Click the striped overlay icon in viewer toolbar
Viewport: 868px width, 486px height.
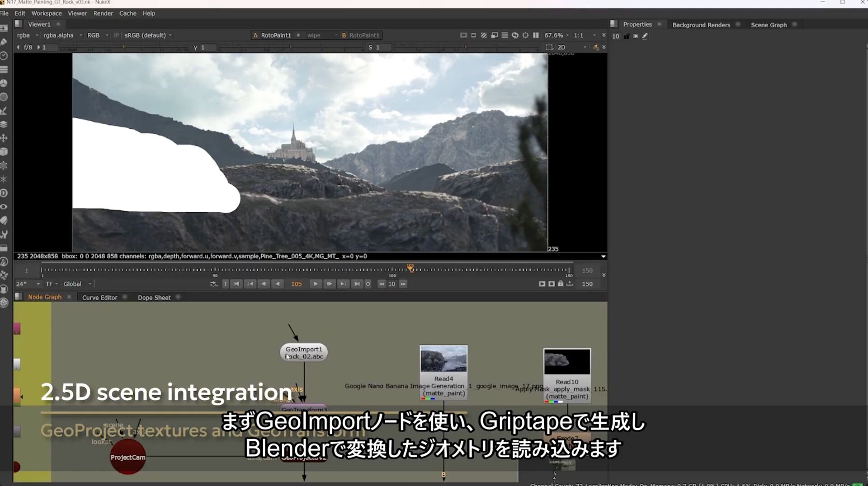[x=484, y=35]
